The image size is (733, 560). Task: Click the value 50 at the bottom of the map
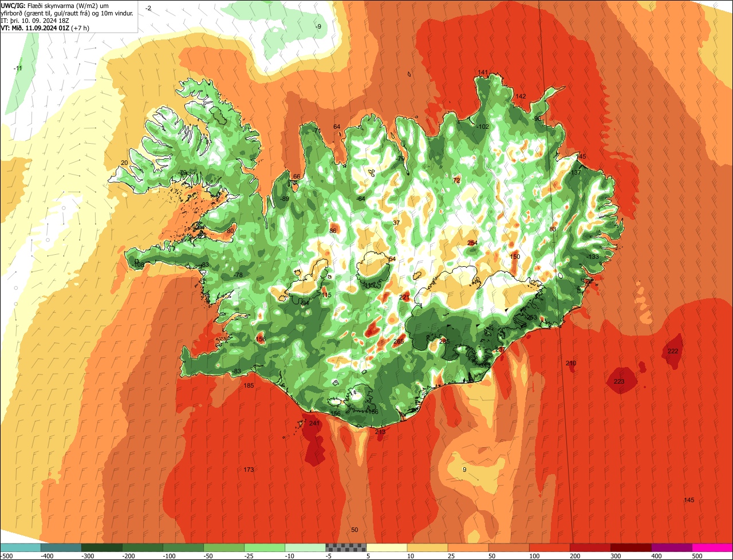coord(354,530)
